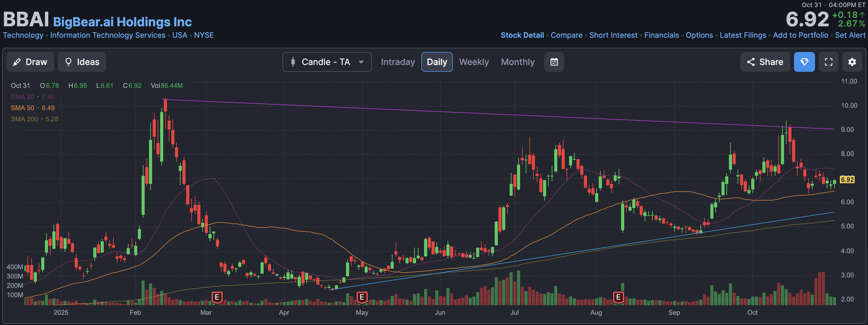The height and width of the screenshot is (325, 868).
Task: Open the USA country link
Action: [x=180, y=35]
